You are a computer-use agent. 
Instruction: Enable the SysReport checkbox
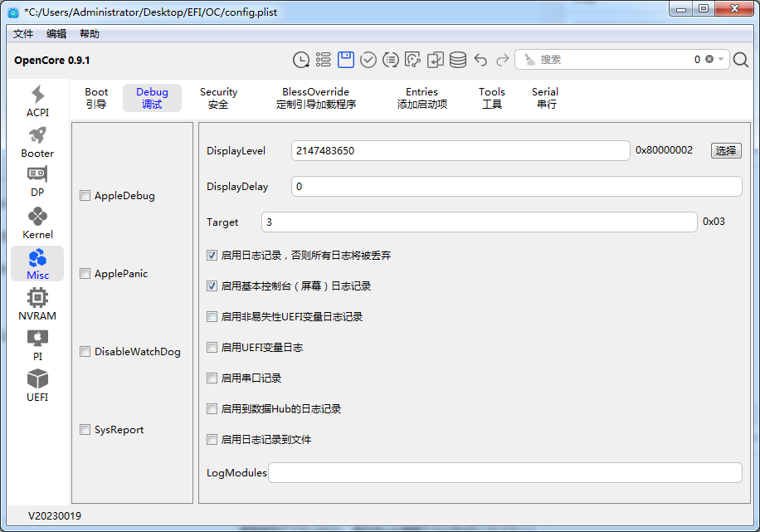pyautogui.click(x=85, y=430)
